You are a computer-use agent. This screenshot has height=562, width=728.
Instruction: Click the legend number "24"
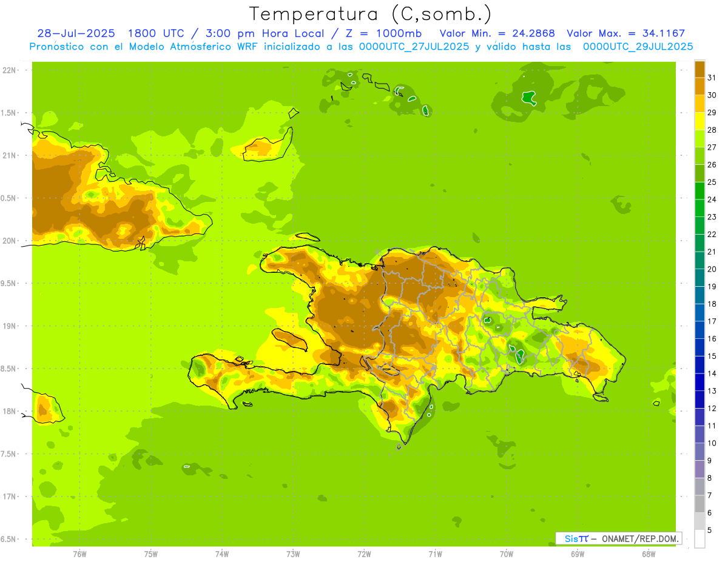click(712, 199)
